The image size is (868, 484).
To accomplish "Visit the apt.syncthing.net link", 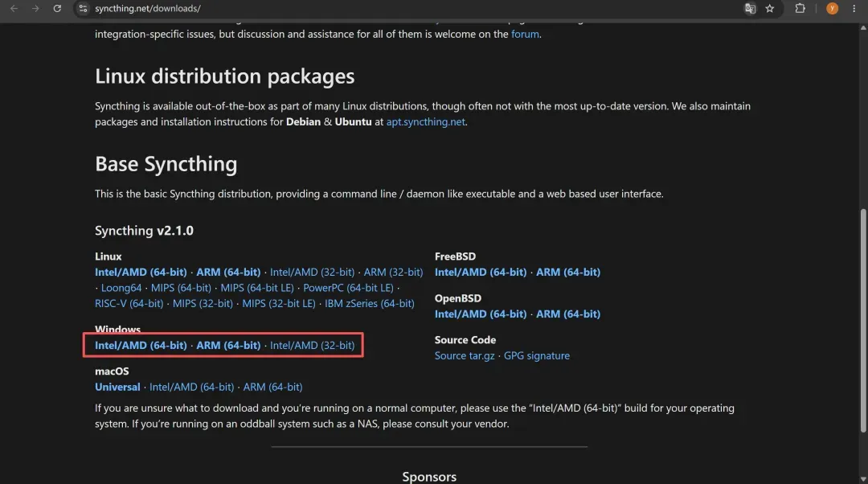I will point(426,122).
